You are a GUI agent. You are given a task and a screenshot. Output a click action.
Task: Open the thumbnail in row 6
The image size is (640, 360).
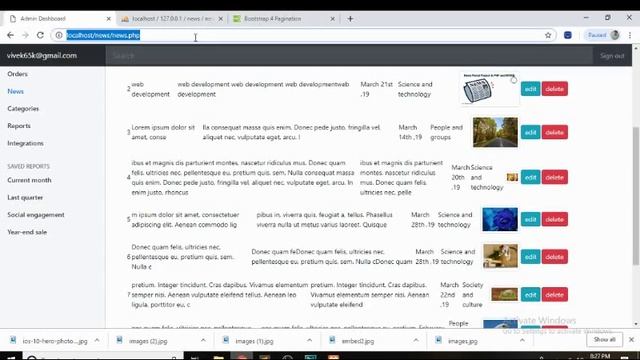tap(500, 256)
